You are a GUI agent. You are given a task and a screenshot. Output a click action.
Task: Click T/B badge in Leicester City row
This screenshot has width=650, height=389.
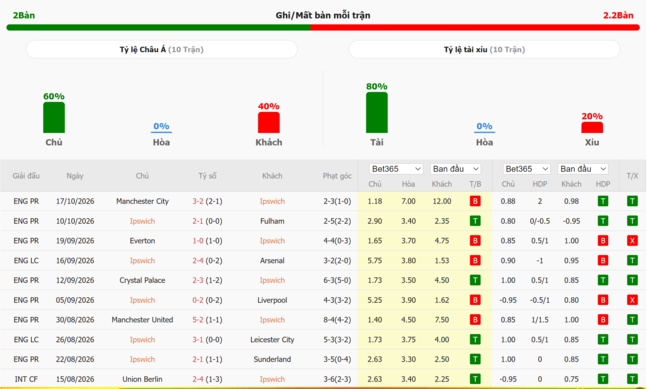click(475, 340)
